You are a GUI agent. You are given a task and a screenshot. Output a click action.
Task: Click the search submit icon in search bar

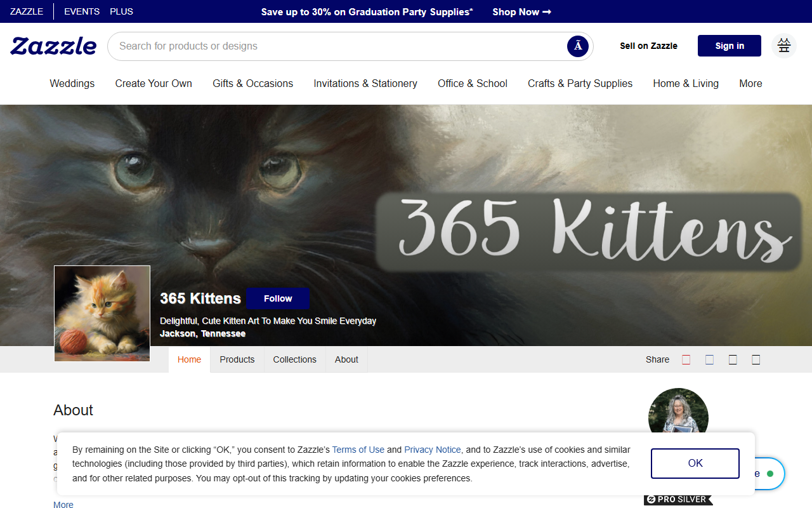point(578,46)
